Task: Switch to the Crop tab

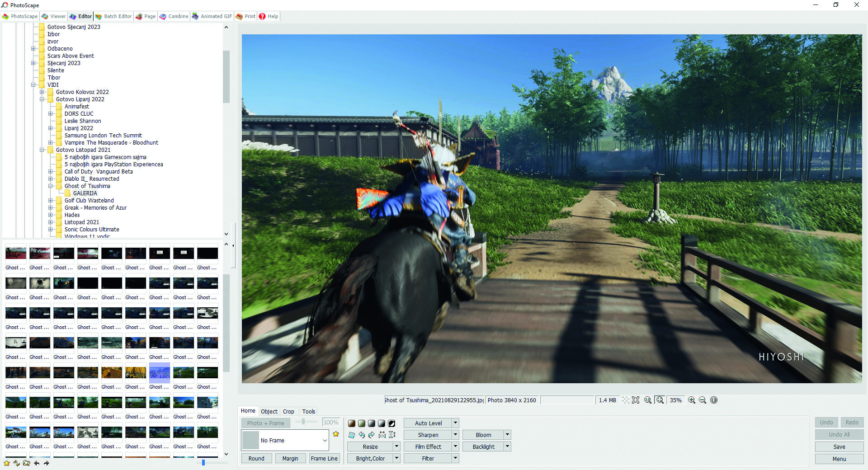Action: point(288,411)
